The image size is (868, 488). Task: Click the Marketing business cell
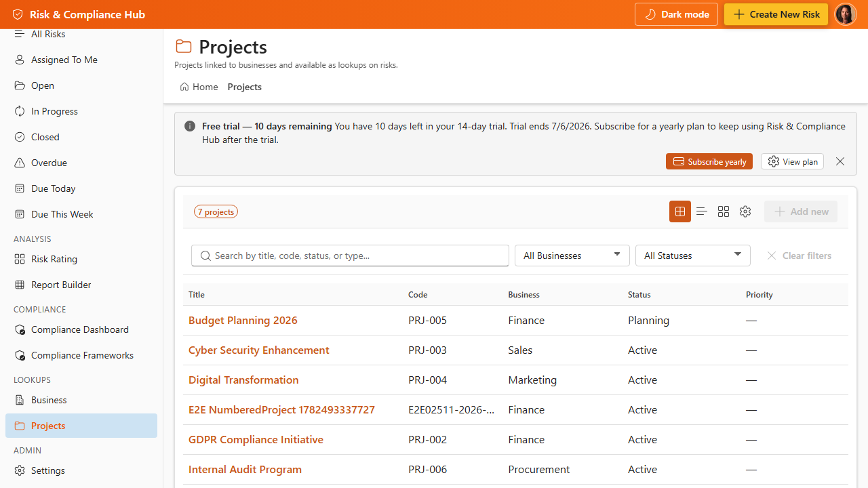(x=532, y=380)
